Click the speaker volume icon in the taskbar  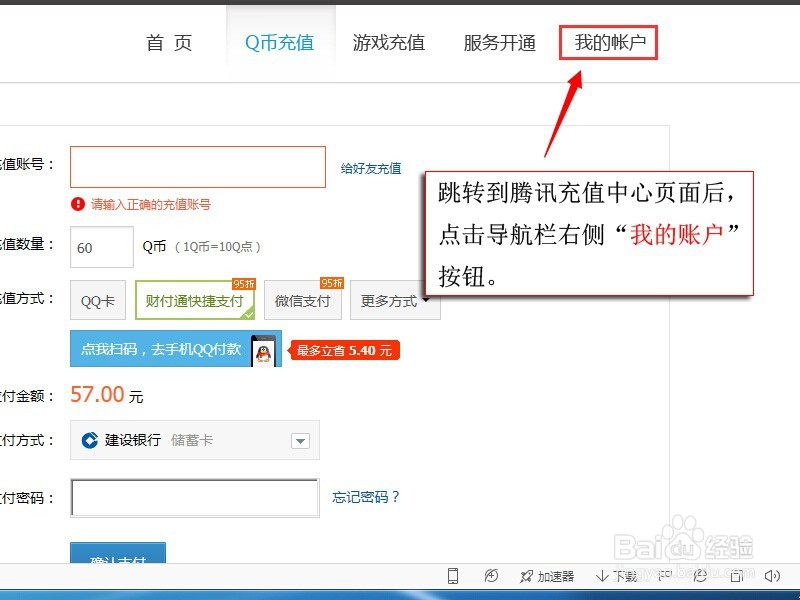point(771,576)
